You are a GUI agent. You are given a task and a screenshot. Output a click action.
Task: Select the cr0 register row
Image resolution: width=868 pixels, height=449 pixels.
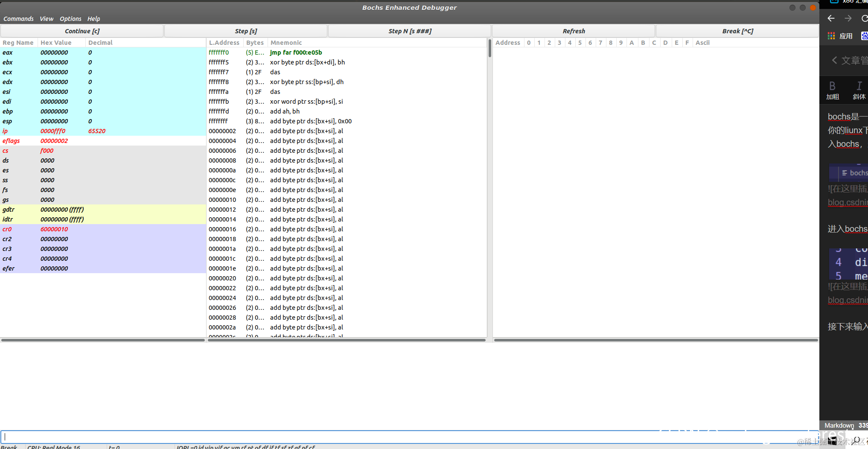coord(103,229)
